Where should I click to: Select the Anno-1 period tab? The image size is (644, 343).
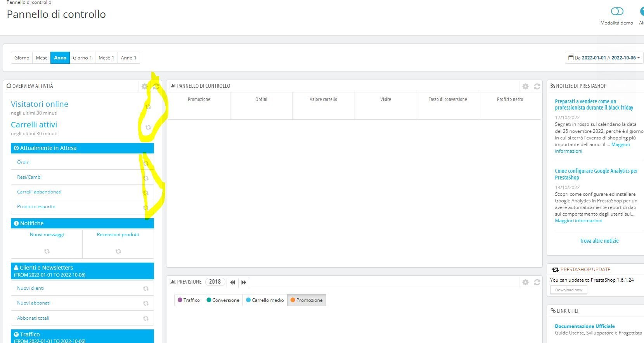[x=128, y=57]
